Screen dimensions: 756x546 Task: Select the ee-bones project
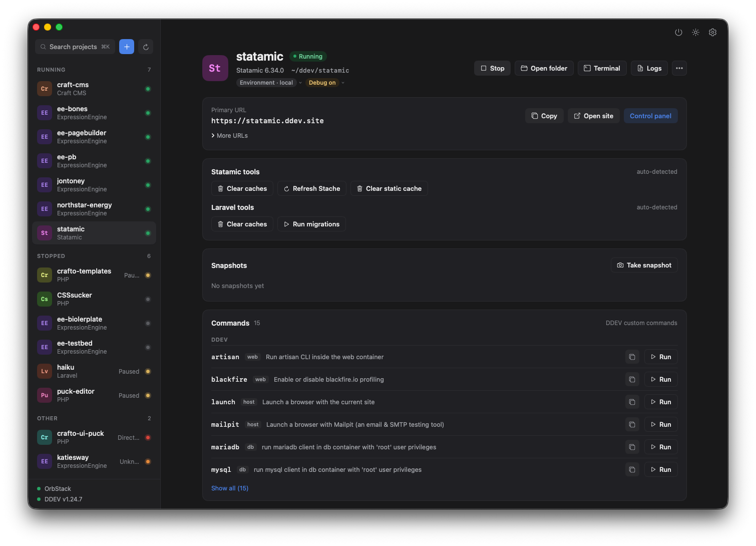click(94, 113)
